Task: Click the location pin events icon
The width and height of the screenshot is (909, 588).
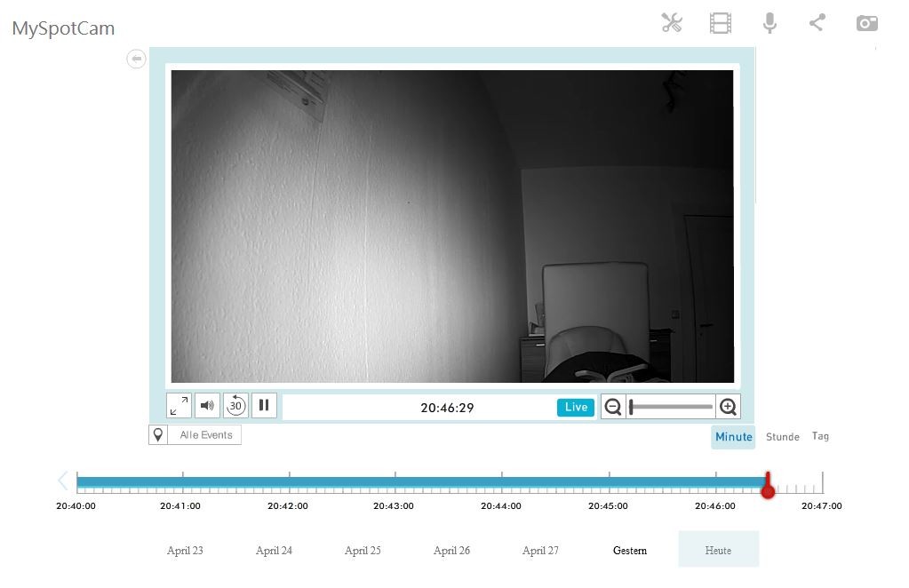Action: click(157, 435)
